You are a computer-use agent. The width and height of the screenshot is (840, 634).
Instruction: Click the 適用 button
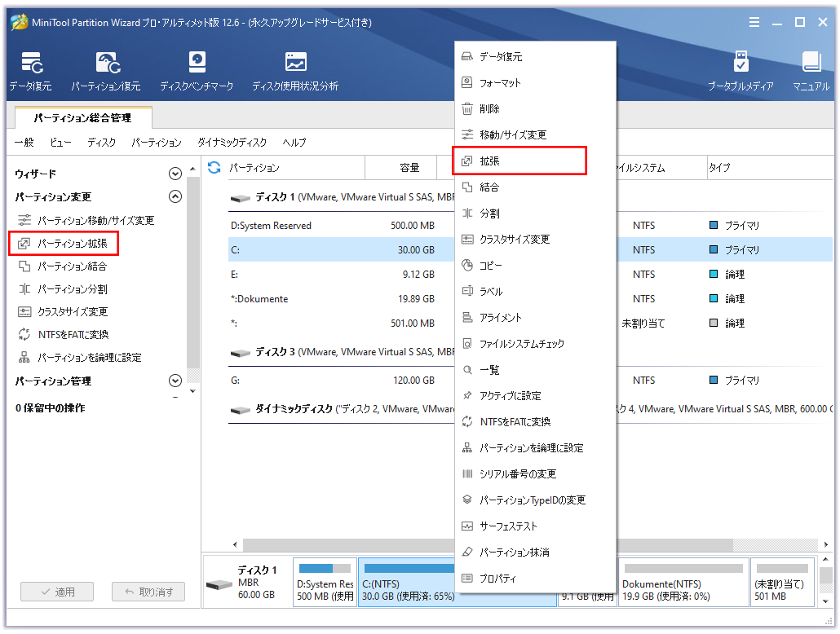(x=57, y=592)
